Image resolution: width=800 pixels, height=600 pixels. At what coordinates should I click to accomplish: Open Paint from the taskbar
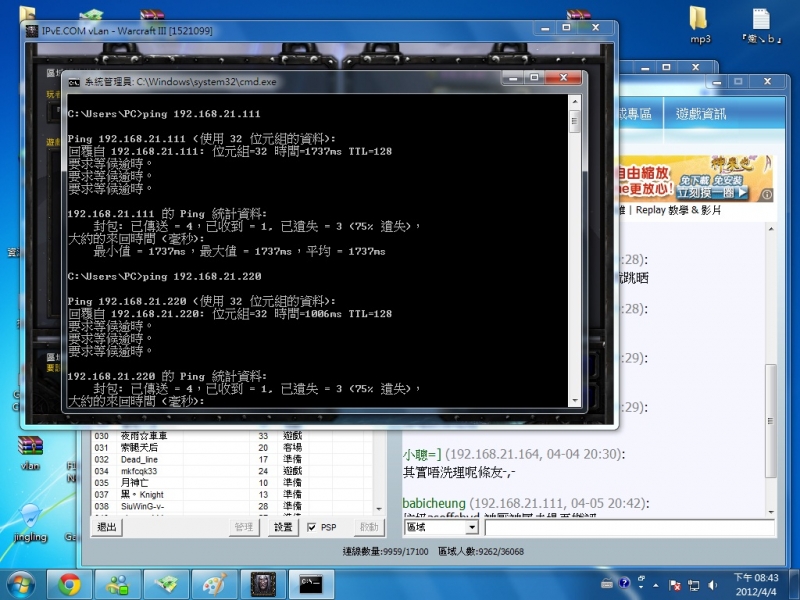point(215,583)
